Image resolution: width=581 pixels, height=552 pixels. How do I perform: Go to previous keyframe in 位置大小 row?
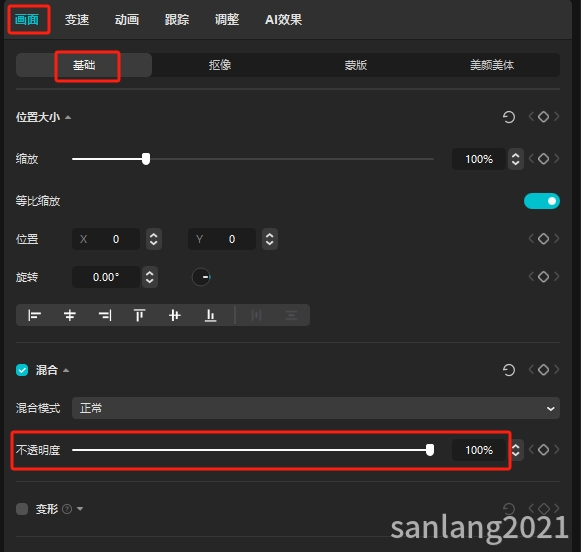[x=531, y=117]
